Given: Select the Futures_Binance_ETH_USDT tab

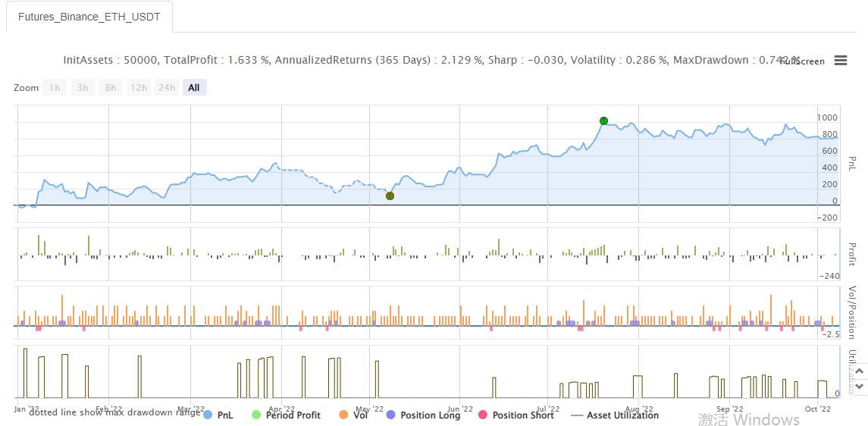Looking at the screenshot, I should (x=89, y=17).
